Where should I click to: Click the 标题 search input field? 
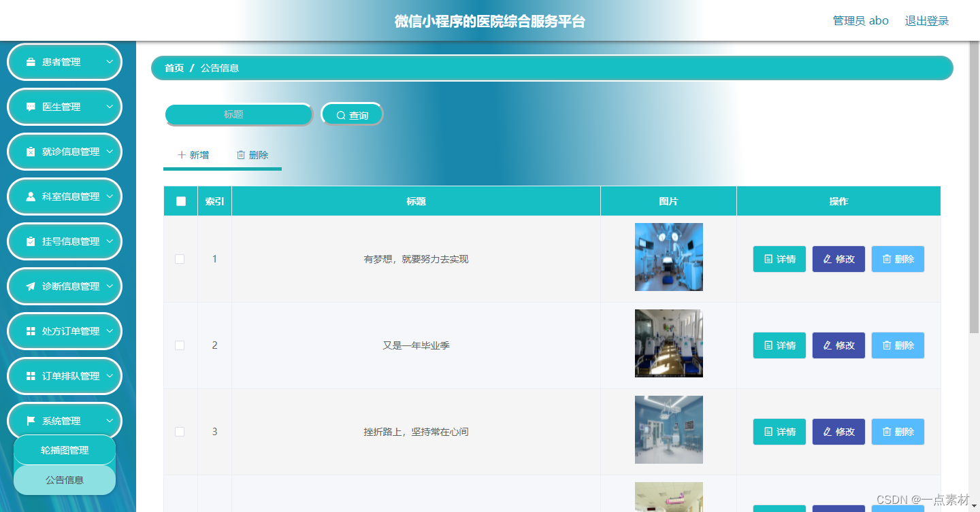point(239,114)
